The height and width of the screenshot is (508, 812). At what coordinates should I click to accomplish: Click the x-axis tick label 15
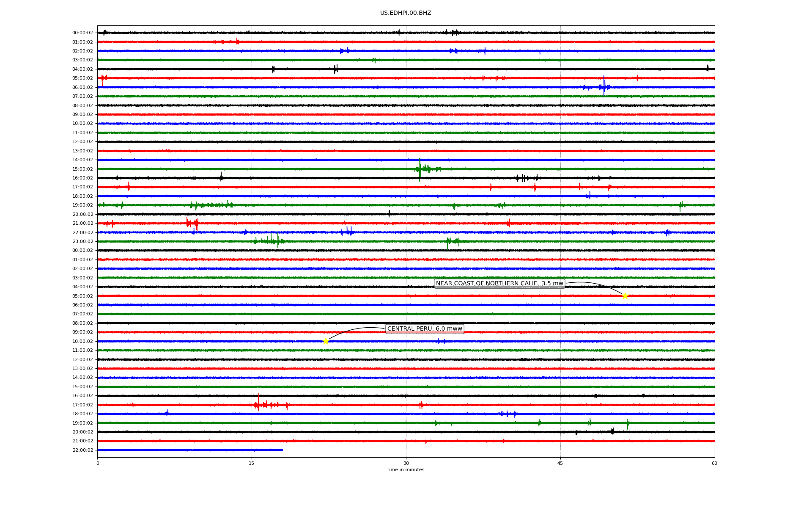[252, 463]
